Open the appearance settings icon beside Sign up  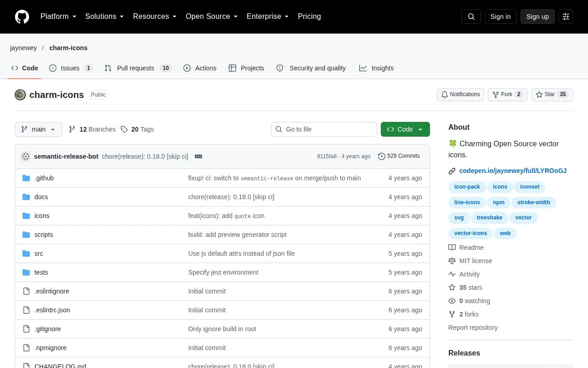click(x=566, y=17)
